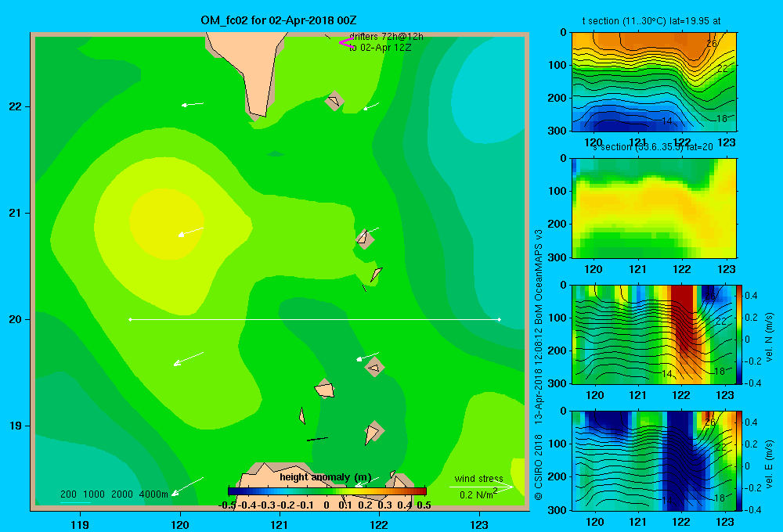Click the eastern endpoint of the white section line
Image resolution: width=783 pixels, height=532 pixels.
pos(499,319)
